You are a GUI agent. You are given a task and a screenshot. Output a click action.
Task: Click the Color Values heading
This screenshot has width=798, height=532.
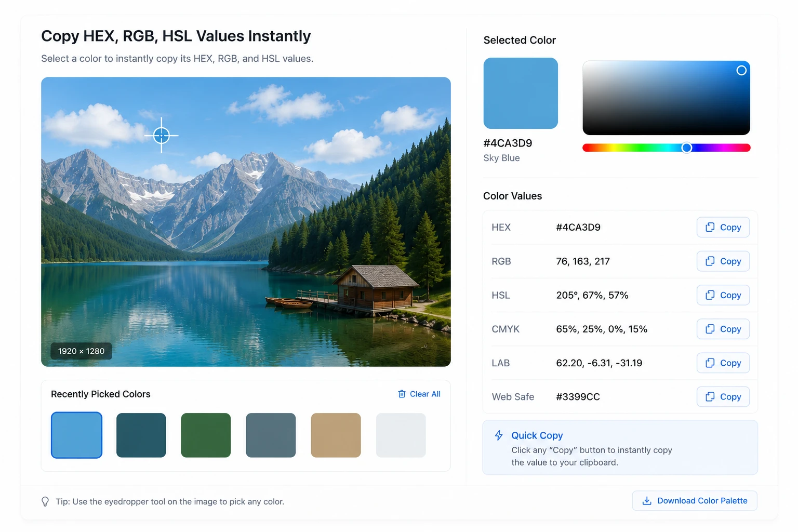pos(512,196)
